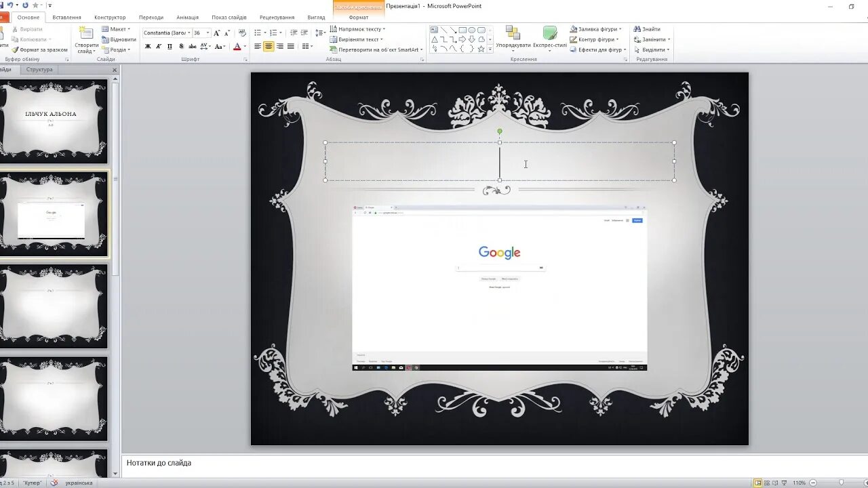Adjust the zoom slider in status bar
This screenshot has height=488, width=868.
(841, 483)
